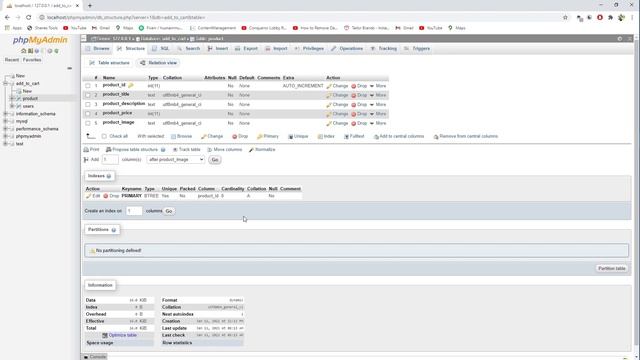Open the Operations tab
Image resolution: width=640 pixels, height=360 pixels.
pyautogui.click(x=347, y=49)
